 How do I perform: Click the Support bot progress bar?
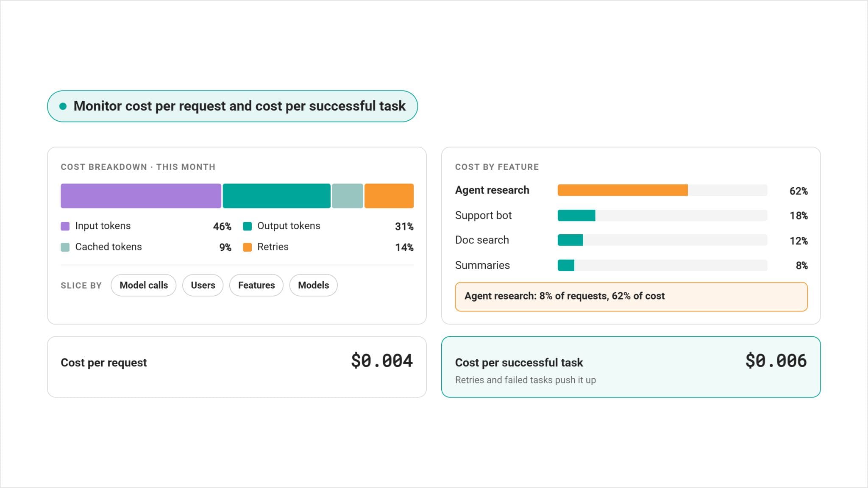click(x=662, y=215)
